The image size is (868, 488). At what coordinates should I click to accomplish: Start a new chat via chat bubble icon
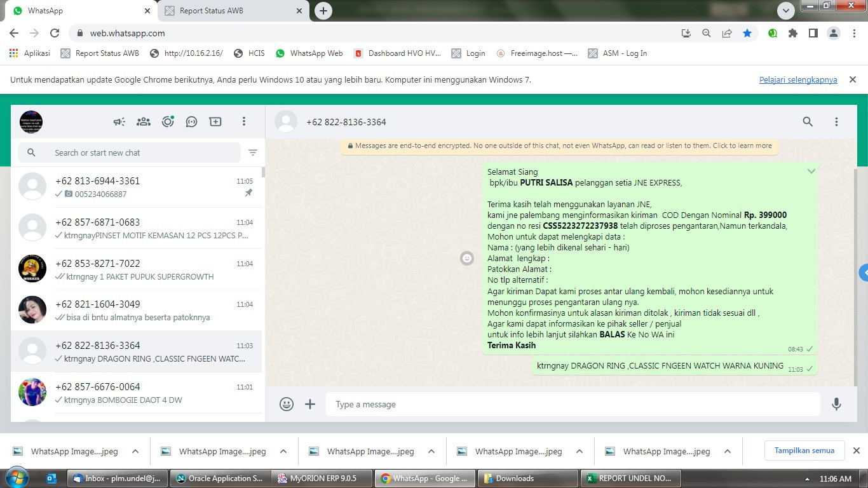[x=191, y=121]
